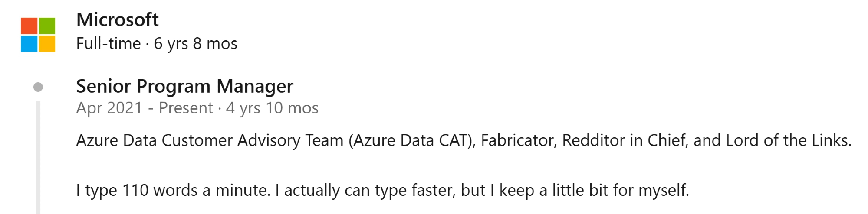Open the Microsoft company name link
Screen dimensions: 868x214
point(117,20)
